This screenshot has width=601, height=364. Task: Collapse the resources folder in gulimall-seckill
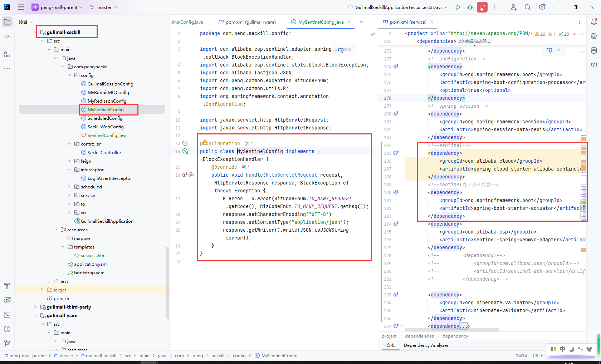(56, 230)
